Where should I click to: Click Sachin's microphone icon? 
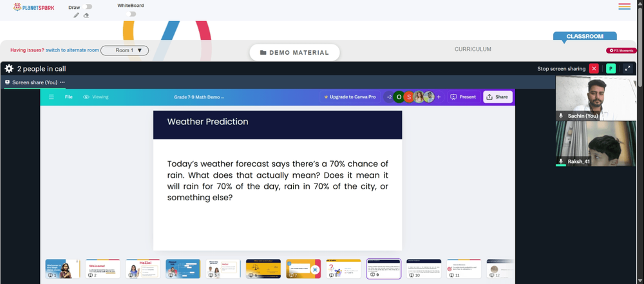pos(561,116)
